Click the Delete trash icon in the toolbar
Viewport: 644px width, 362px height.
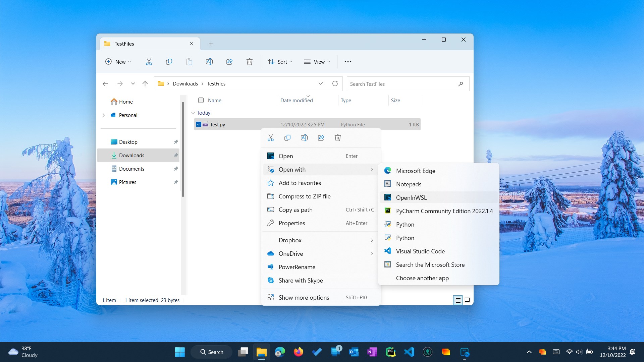[x=249, y=62]
